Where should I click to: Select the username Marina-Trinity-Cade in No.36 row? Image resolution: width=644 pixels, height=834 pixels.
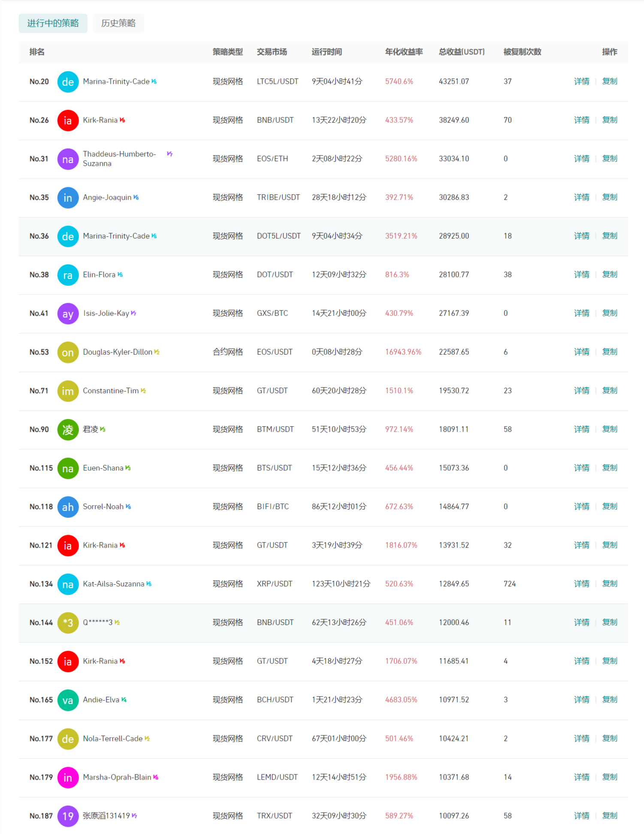pos(116,236)
